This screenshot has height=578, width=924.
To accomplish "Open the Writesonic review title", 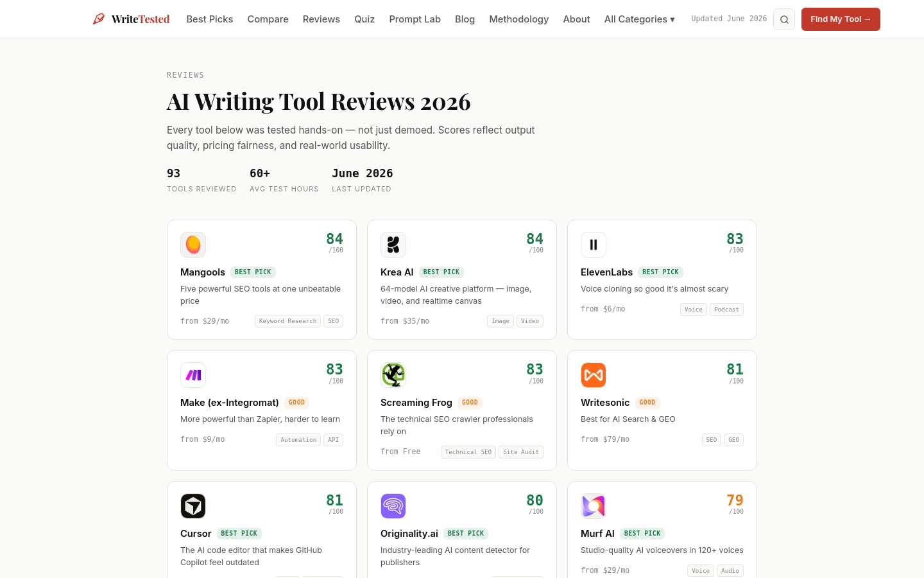I will [605, 403].
